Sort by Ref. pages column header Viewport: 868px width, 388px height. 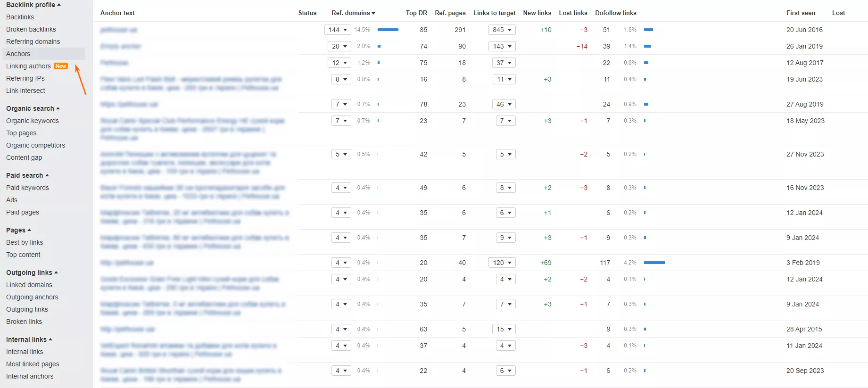(x=450, y=13)
